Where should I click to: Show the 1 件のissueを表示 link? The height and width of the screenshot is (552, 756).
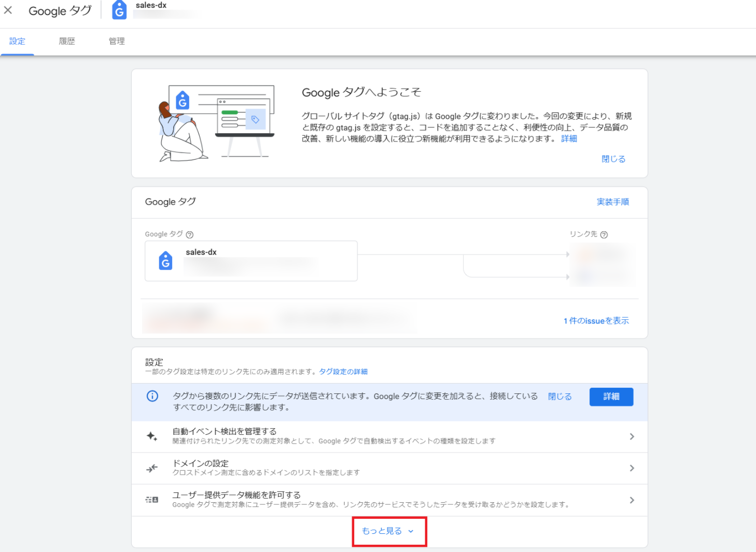tap(596, 321)
